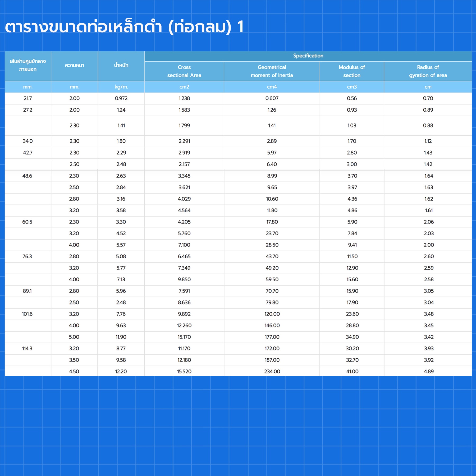This screenshot has width=476, height=476.
Task: Click the 'cm4' unit cell
Action: (x=272, y=87)
